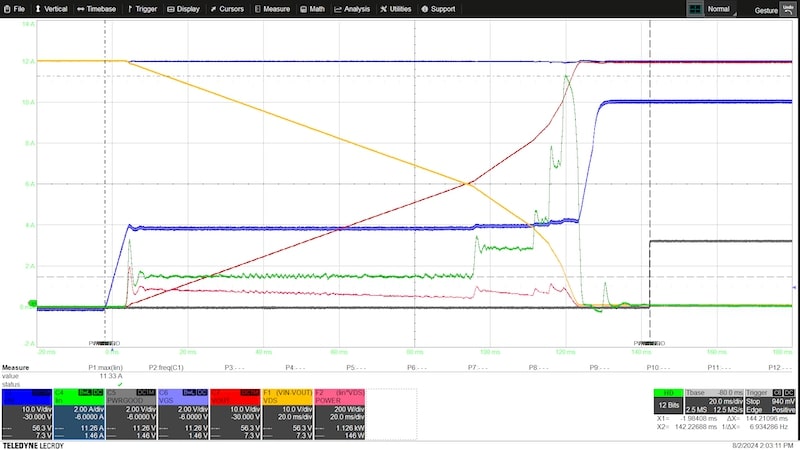Select the empty P4 measurement slot
The image size is (800, 450).
[295, 367]
